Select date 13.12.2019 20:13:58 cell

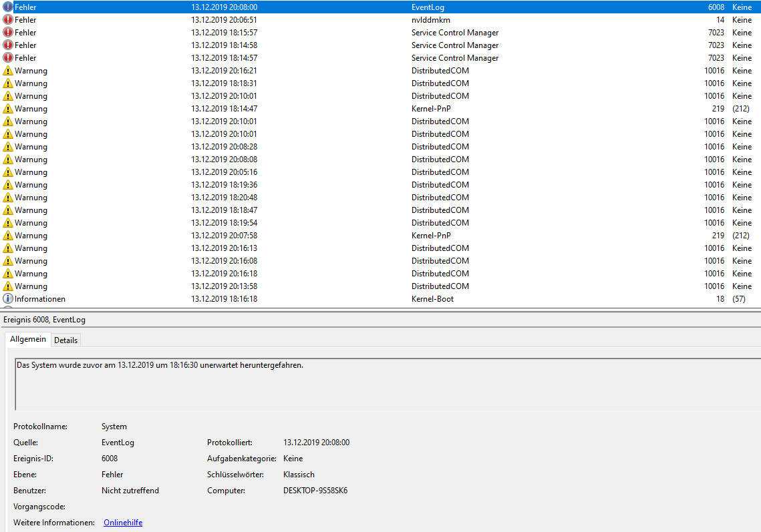click(224, 286)
